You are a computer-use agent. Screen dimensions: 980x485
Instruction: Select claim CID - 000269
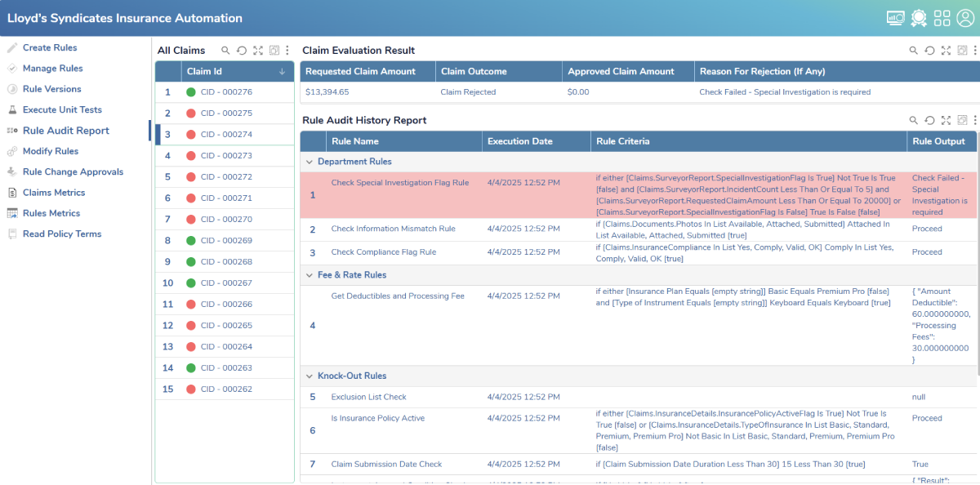click(x=225, y=241)
